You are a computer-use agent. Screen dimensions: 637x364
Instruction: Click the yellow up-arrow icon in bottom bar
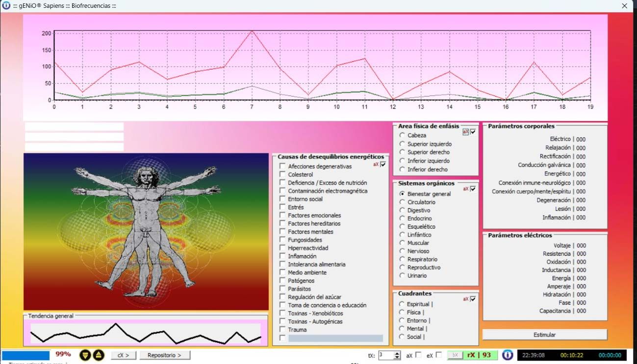[99, 355]
